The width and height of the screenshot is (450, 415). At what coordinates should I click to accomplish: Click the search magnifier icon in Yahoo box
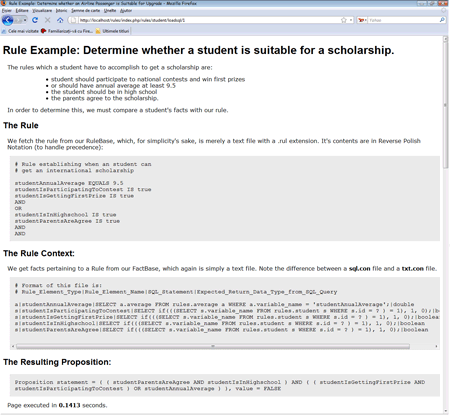[442, 20]
